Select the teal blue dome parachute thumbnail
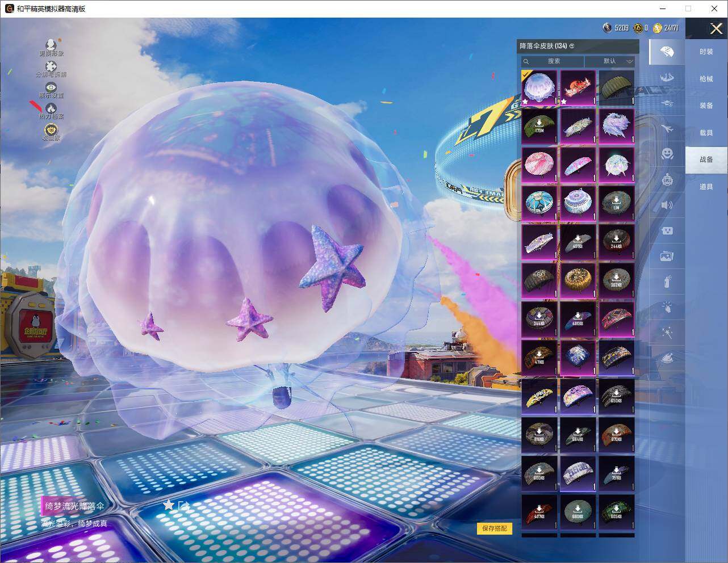Image resolution: width=728 pixels, height=563 pixels. click(539, 203)
